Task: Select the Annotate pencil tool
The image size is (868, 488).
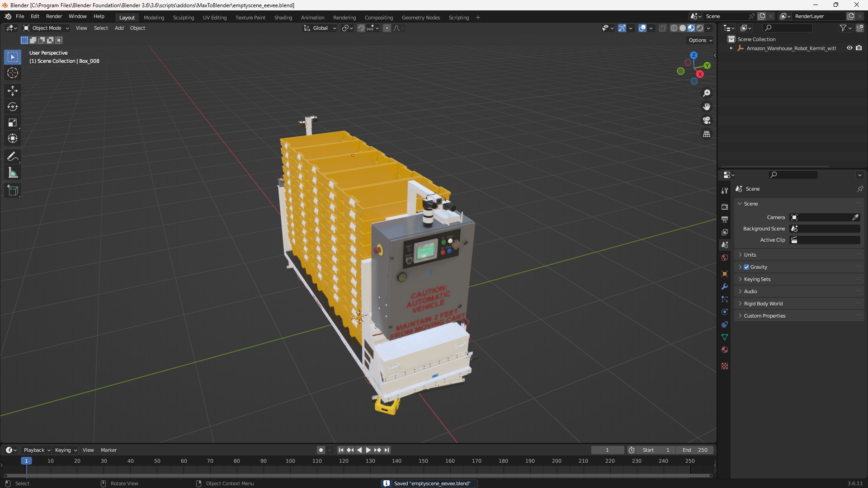Action: (x=13, y=157)
